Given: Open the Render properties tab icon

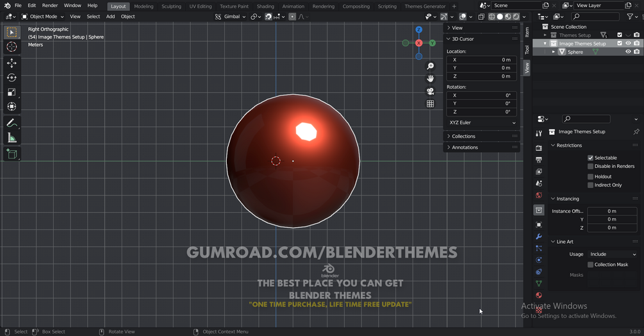Looking at the screenshot, I should click(x=539, y=148).
